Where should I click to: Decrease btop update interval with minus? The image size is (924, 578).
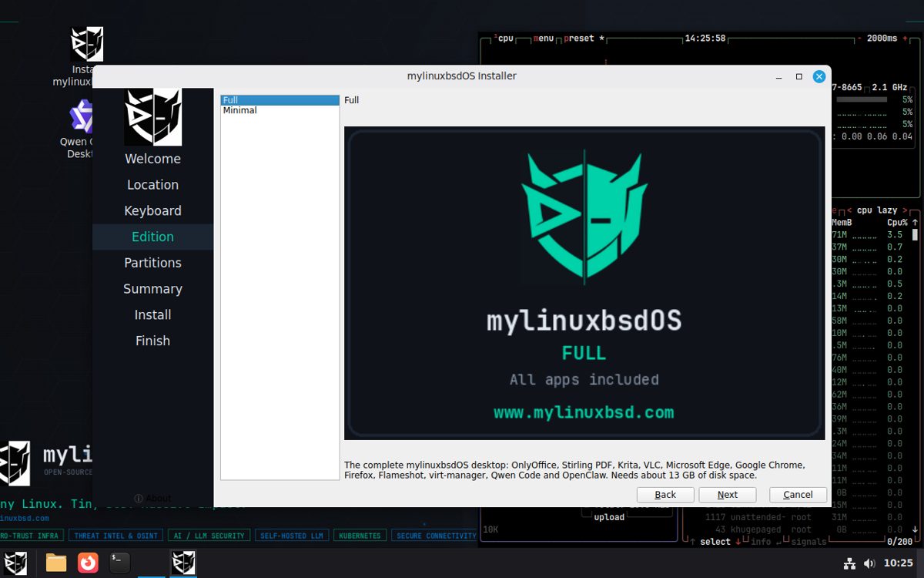click(x=859, y=39)
